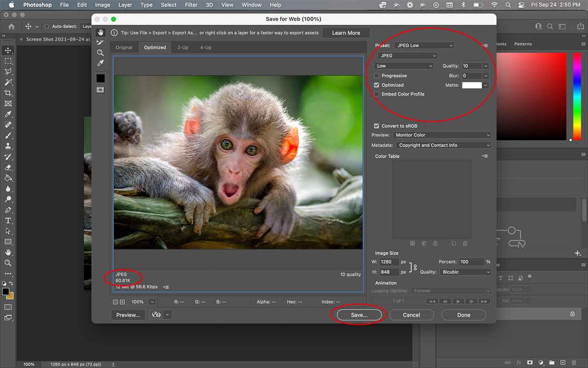
Task: Select the Brush tool
Action: click(x=8, y=136)
